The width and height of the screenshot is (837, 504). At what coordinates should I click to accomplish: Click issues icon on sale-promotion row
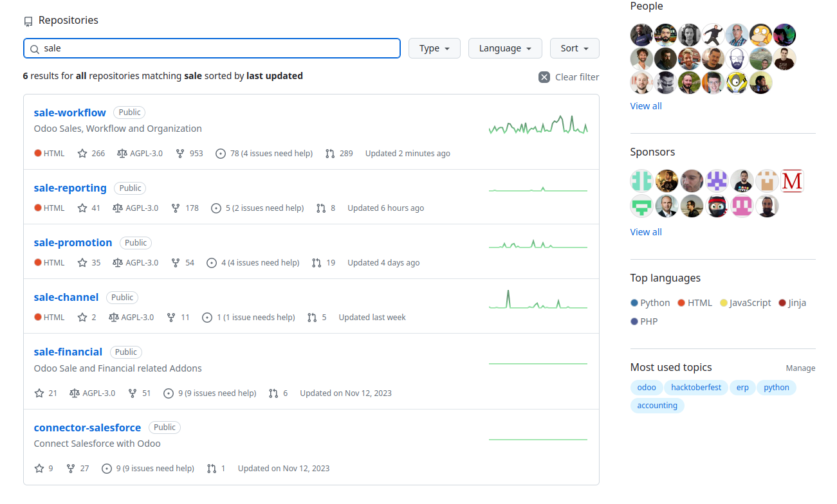[212, 263]
